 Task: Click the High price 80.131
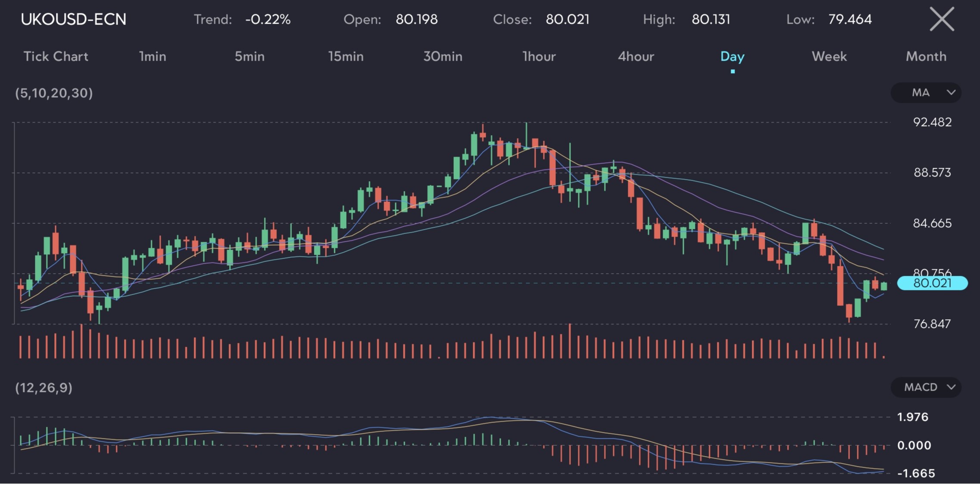pyautogui.click(x=711, y=19)
